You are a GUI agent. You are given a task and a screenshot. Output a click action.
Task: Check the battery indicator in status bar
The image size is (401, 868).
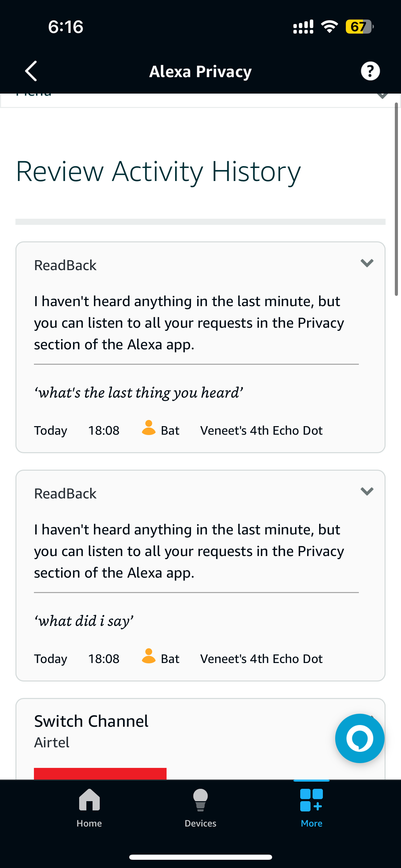359,27
